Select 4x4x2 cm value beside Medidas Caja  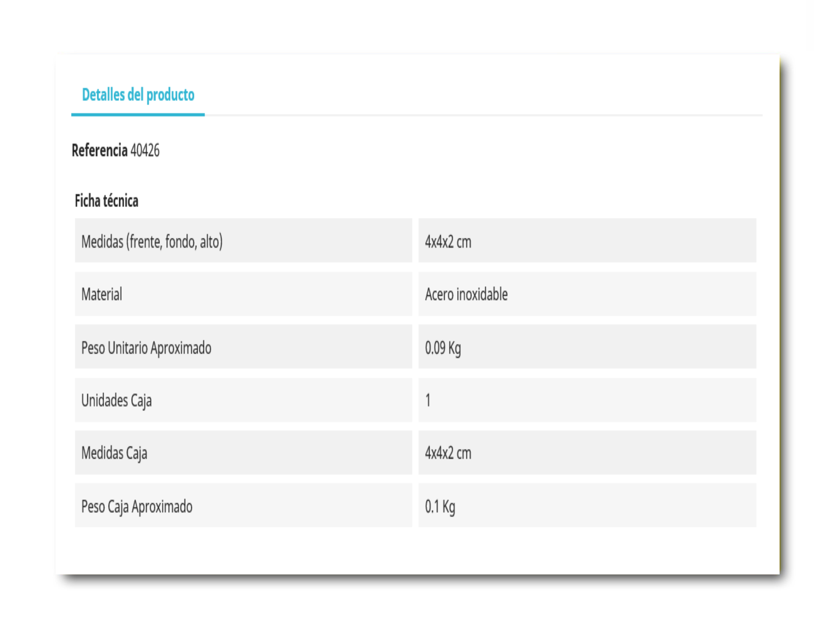pyautogui.click(x=448, y=453)
